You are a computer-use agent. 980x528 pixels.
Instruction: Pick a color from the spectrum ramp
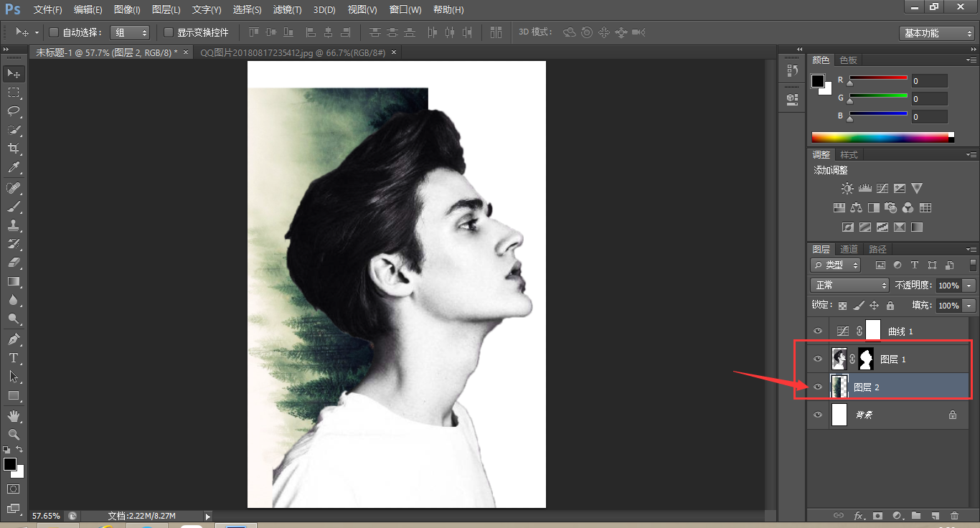click(883, 137)
